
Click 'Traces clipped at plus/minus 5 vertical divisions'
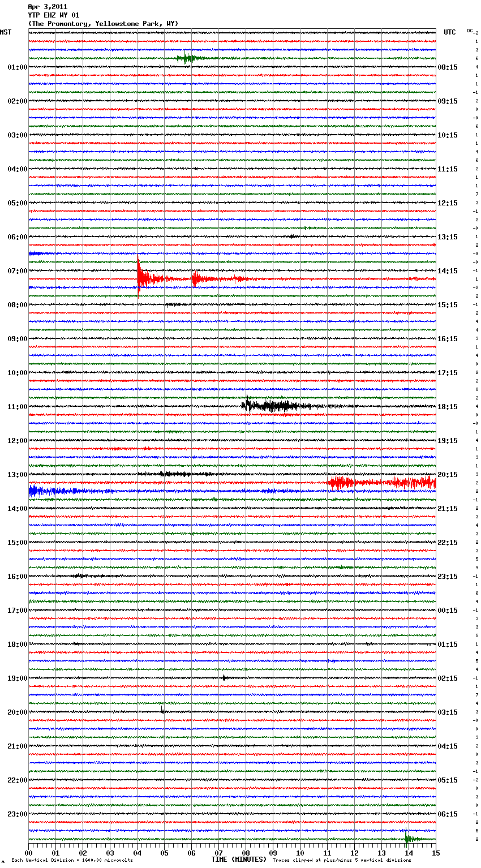click(x=342, y=861)
